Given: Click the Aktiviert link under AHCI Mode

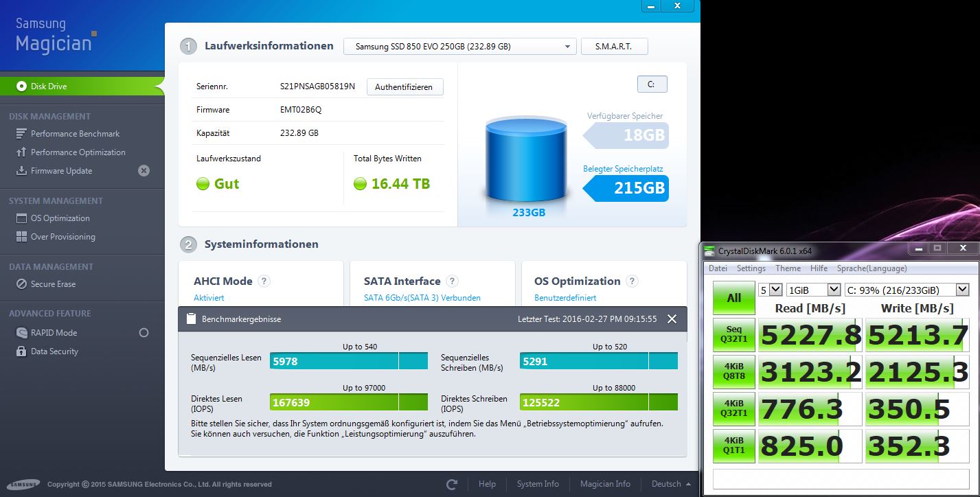Looking at the screenshot, I should click(x=209, y=298).
